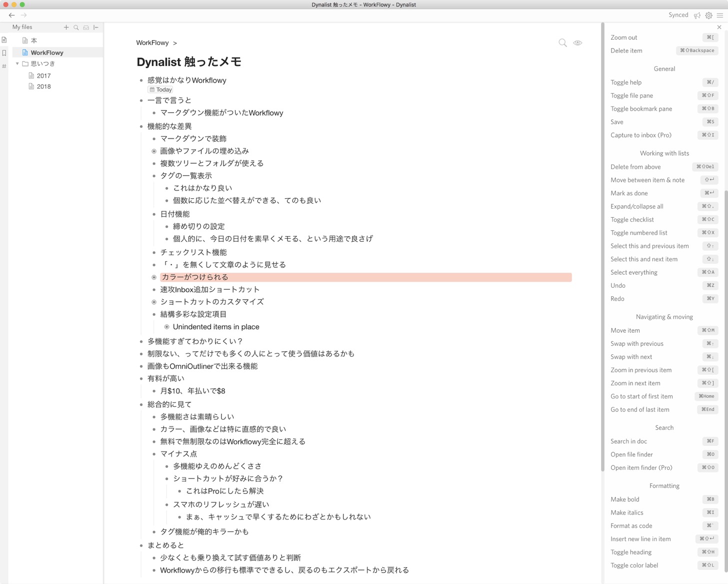728x584 pixels.
Task: Click the WorkFlowy breadcrumb link
Action: tap(152, 43)
